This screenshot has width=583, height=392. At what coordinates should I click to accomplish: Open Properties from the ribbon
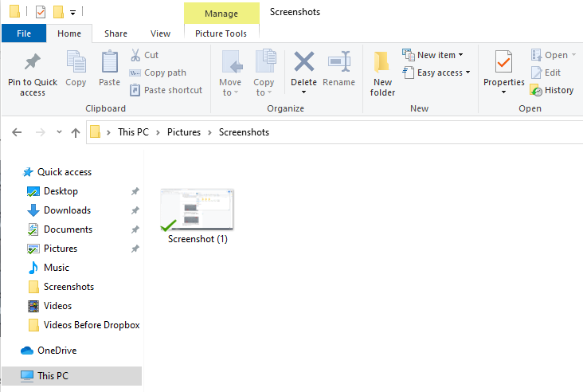[x=503, y=73]
